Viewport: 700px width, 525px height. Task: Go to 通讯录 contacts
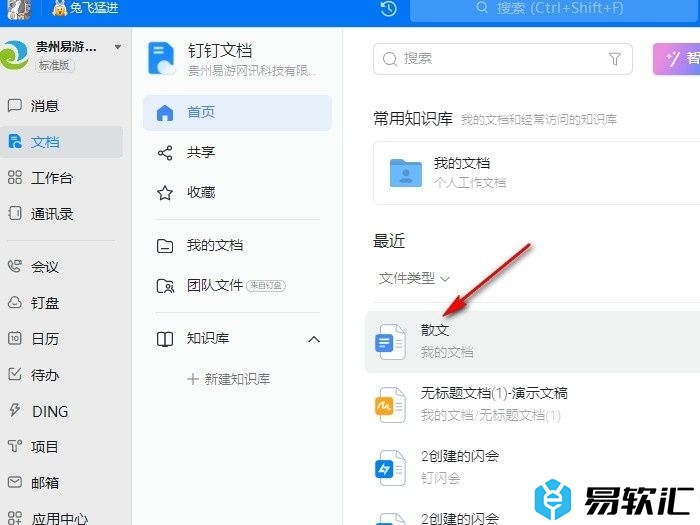pos(51,214)
